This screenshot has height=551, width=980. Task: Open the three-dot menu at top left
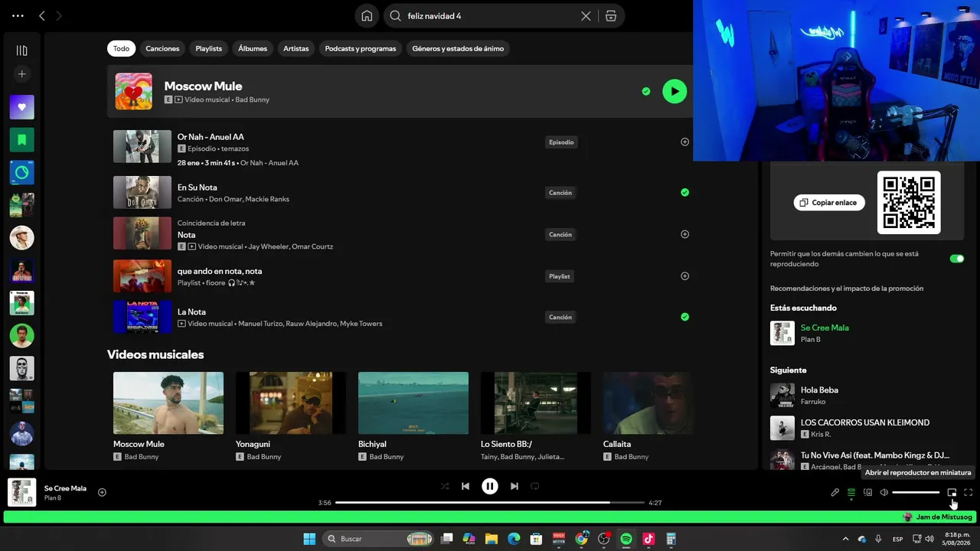point(18,16)
